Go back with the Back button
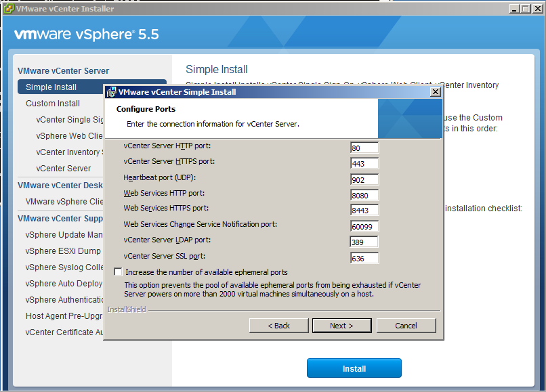546x392 pixels. tap(279, 326)
